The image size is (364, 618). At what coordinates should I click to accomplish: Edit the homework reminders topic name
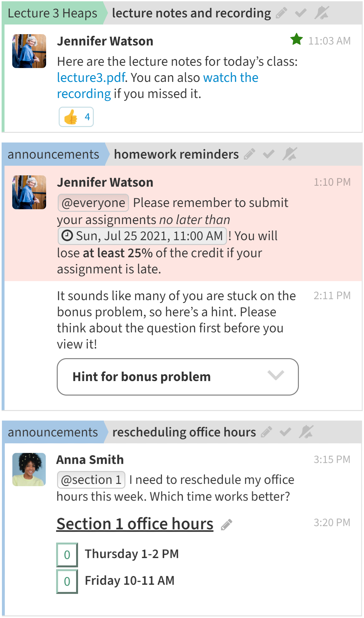(x=249, y=154)
